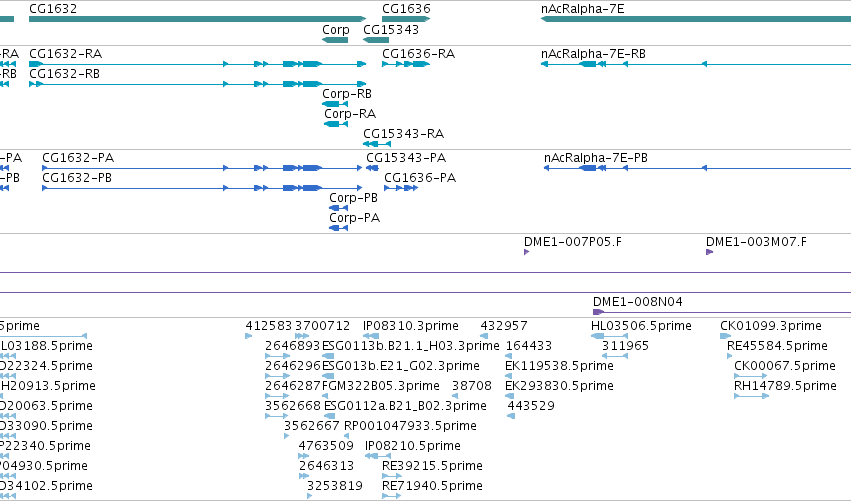851x501 pixels.
Task: Click EST 3700712
Action: point(322,326)
